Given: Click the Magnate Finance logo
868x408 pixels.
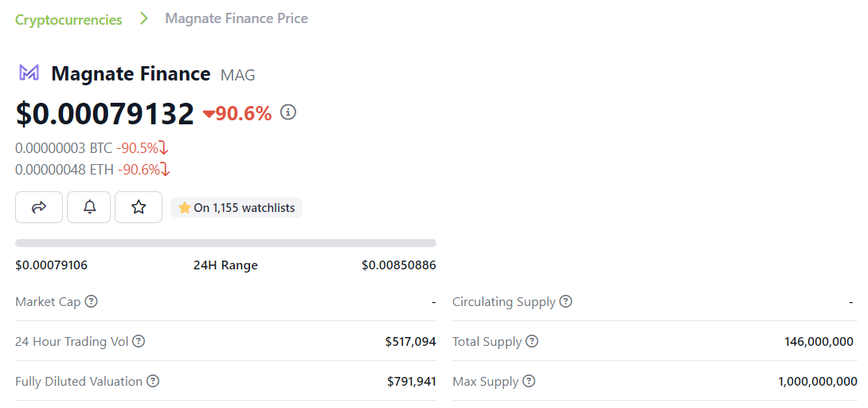Looking at the screenshot, I should (29, 73).
